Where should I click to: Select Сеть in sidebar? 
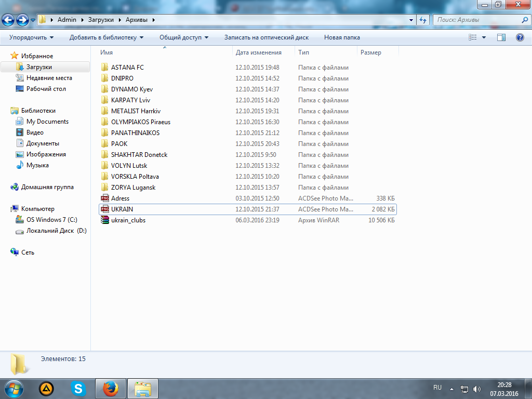pyautogui.click(x=28, y=252)
